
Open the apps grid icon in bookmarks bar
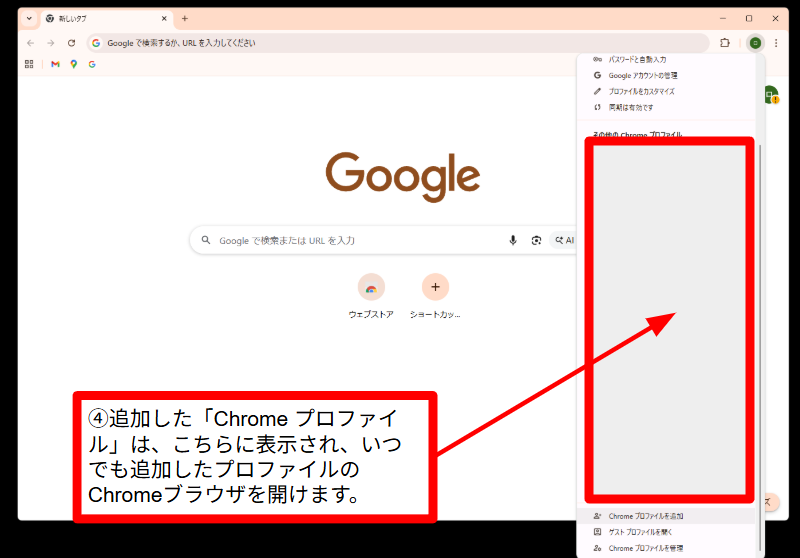[29, 64]
